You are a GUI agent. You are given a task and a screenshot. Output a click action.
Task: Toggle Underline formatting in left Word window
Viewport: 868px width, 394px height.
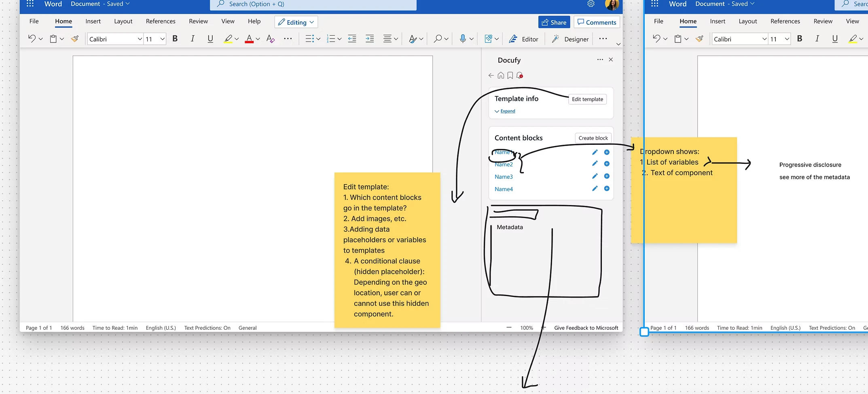(x=210, y=38)
